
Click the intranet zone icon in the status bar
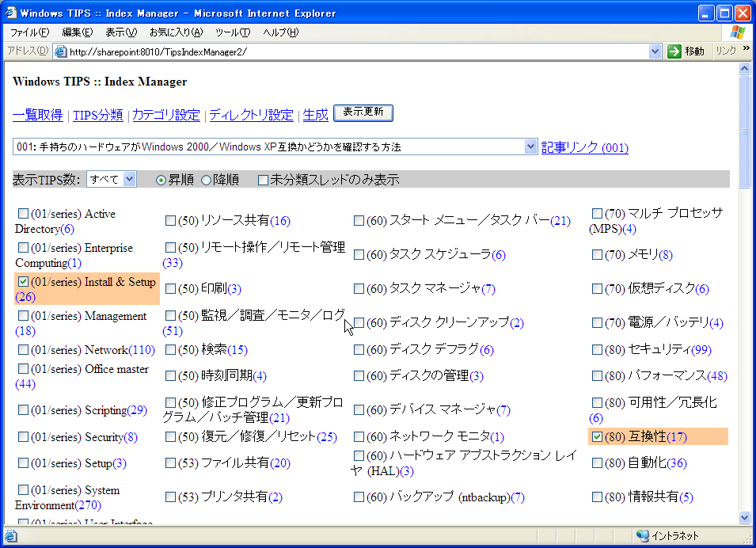pyautogui.click(x=642, y=535)
